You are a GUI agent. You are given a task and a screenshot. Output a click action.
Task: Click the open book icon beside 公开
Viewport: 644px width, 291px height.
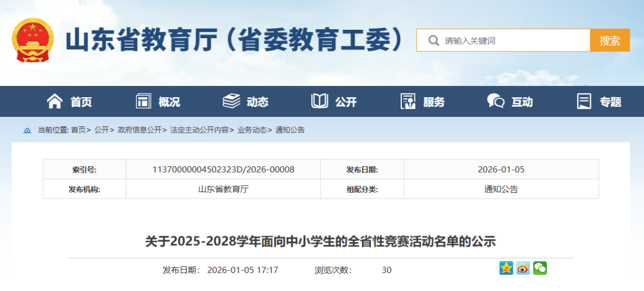tap(320, 101)
